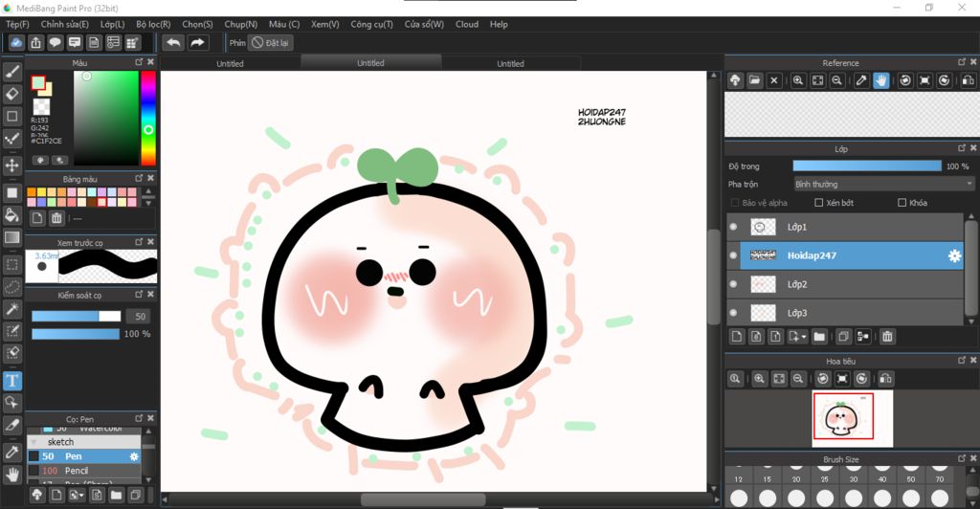Click the brush size slider showing 50
The height and width of the screenshot is (509, 980).
click(77, 316)
